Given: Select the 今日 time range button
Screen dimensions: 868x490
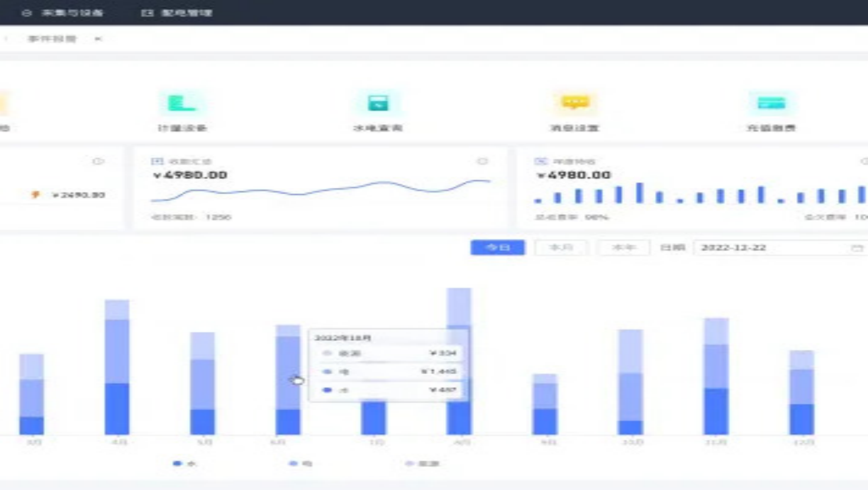Looking at the screenshot, I should 497,248.
